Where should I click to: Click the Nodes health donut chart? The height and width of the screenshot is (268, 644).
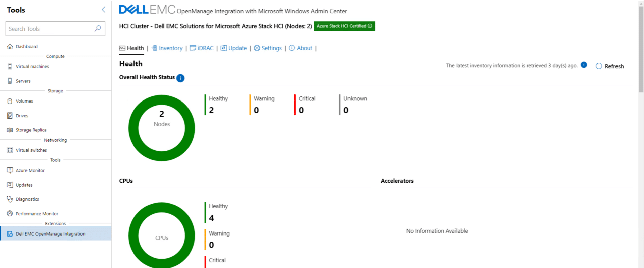(162, 128)
